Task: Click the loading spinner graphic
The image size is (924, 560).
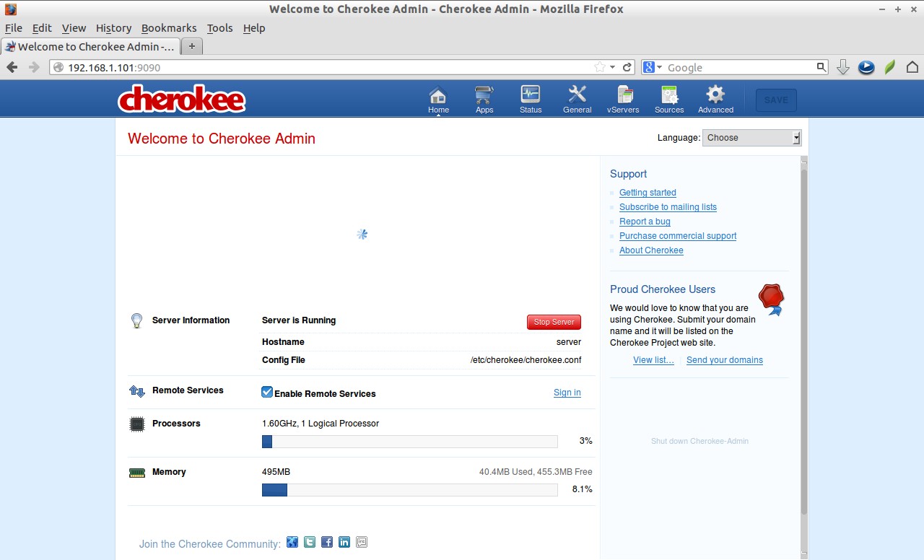Action: point(362,234)
